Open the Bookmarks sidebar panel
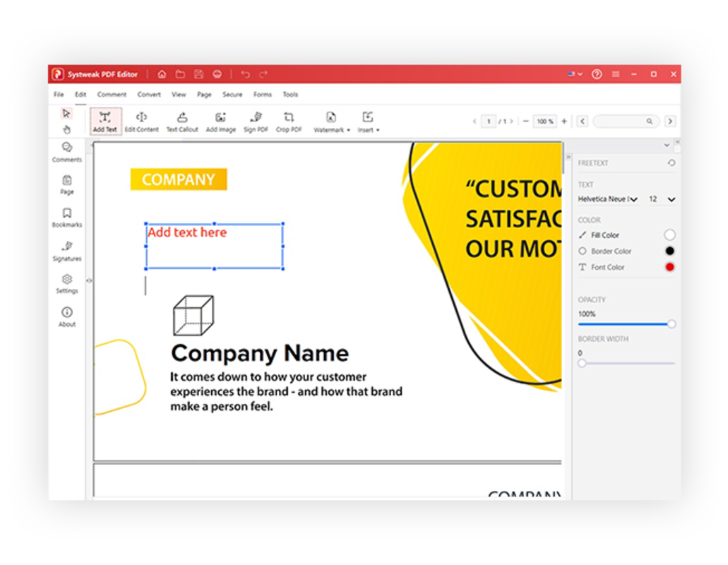Viewport: 728px width, 565px height. point(67,218)
